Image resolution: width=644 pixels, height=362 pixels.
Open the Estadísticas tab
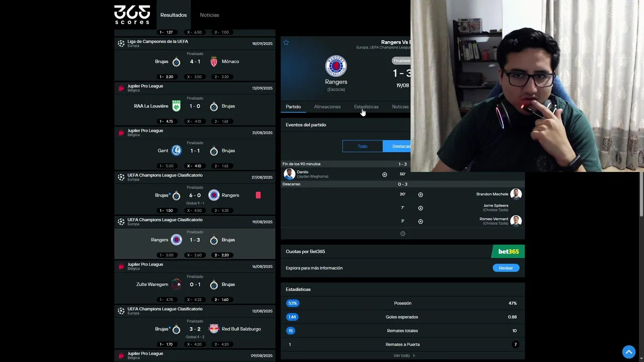(366, 107)
